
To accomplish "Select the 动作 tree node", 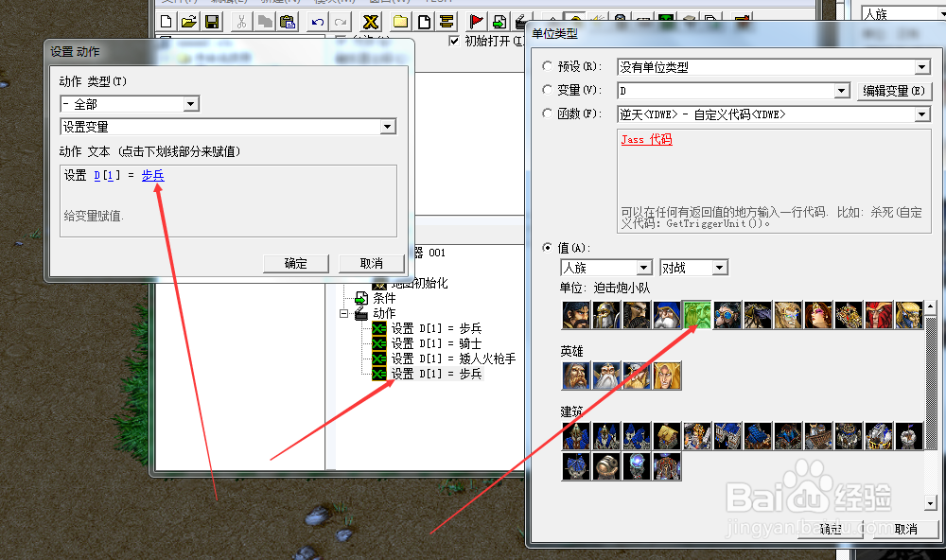I will coord(384,313).
